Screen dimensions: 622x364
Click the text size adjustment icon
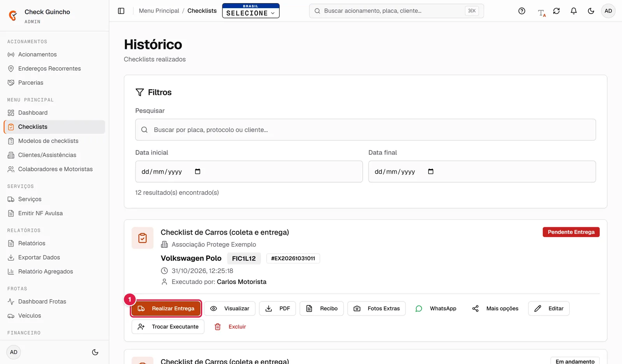(542, 12)
